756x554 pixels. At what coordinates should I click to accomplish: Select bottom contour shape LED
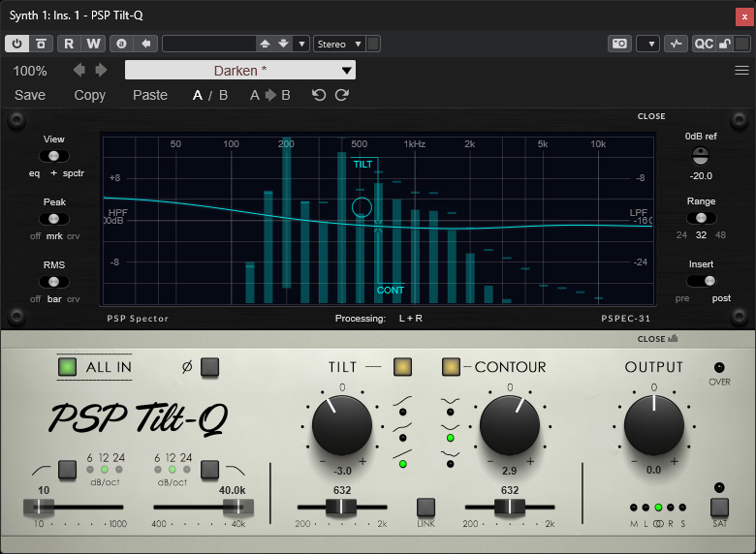click(x=451, y=464)
